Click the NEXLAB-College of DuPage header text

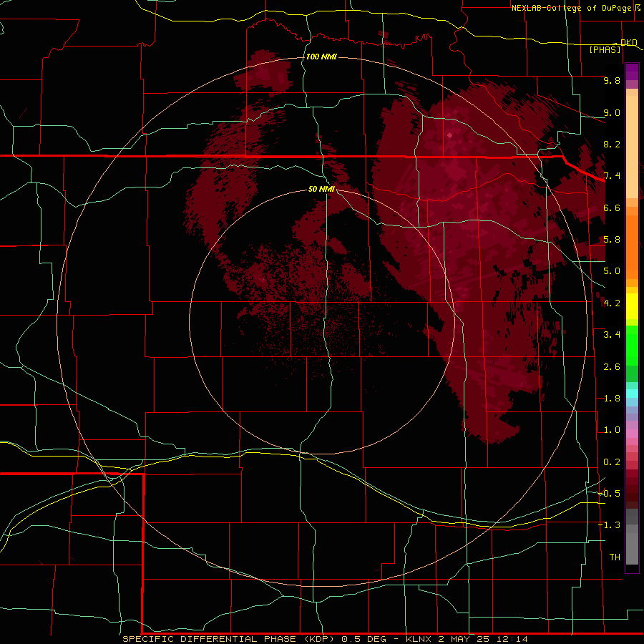(x=572, y=8)
